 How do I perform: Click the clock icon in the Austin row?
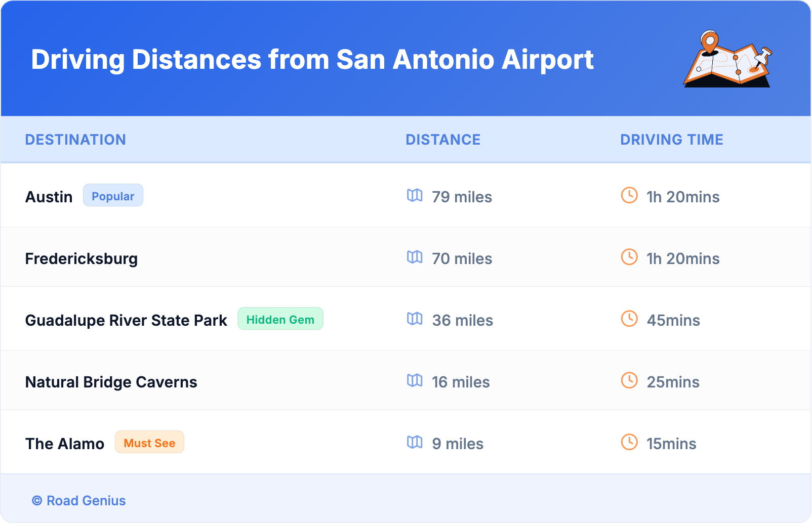pos(629,196)
